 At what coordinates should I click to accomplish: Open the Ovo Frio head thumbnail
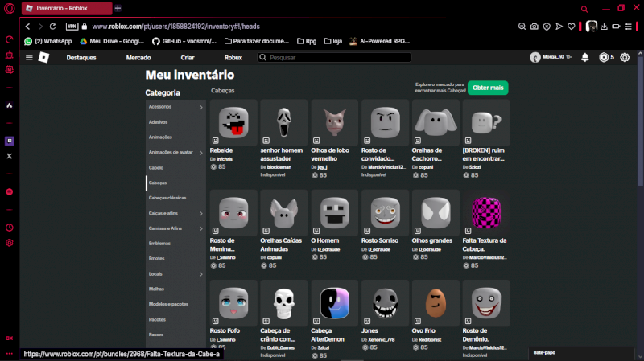(435, 303)
